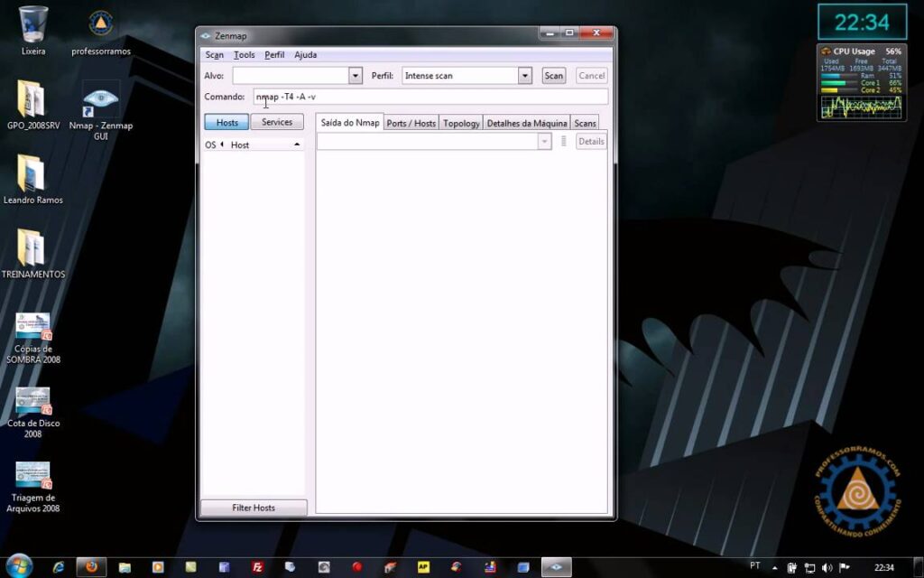Switch to the Ports / Hosts tab
The width and height of the screenshot is (924, 578).
pos(411,123)
